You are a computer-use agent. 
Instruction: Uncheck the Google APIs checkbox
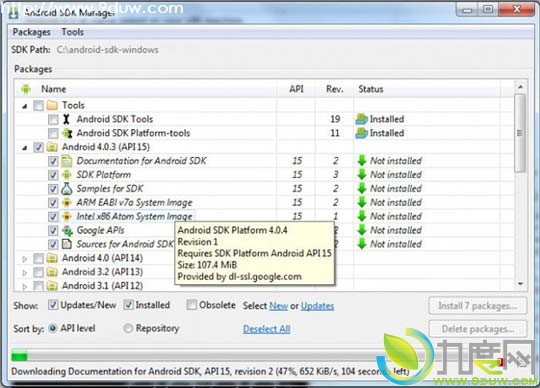(x=53, y=230)
